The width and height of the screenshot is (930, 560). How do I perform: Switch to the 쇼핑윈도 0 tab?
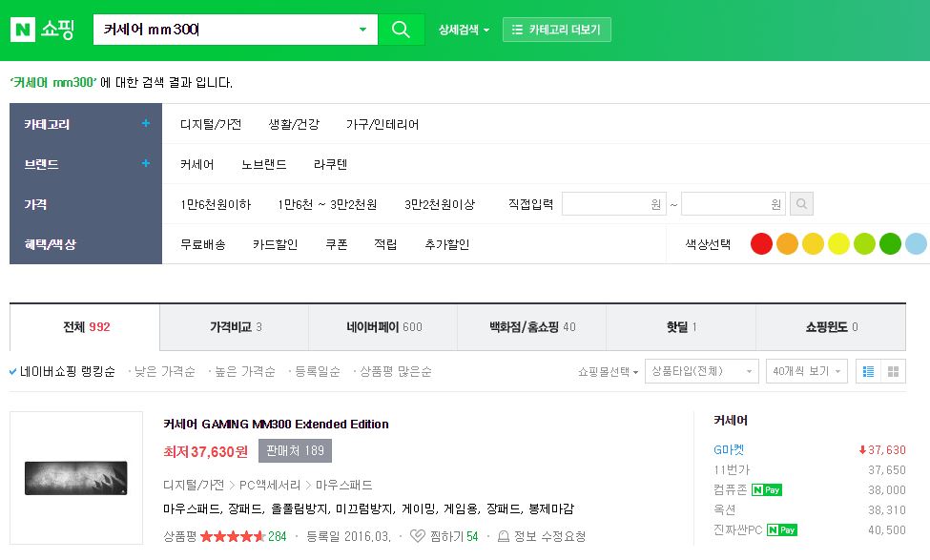click(831, 327)
